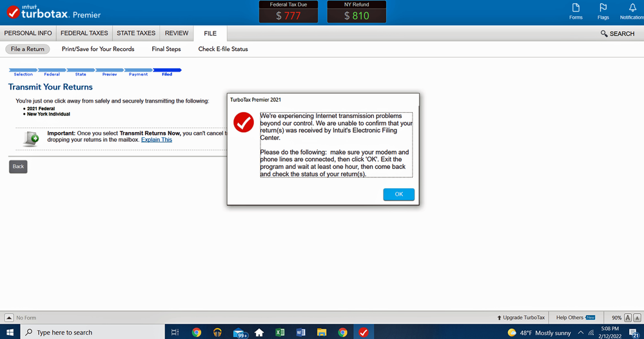Click OK in the TurboTax Premier dialog

[398, 194]
